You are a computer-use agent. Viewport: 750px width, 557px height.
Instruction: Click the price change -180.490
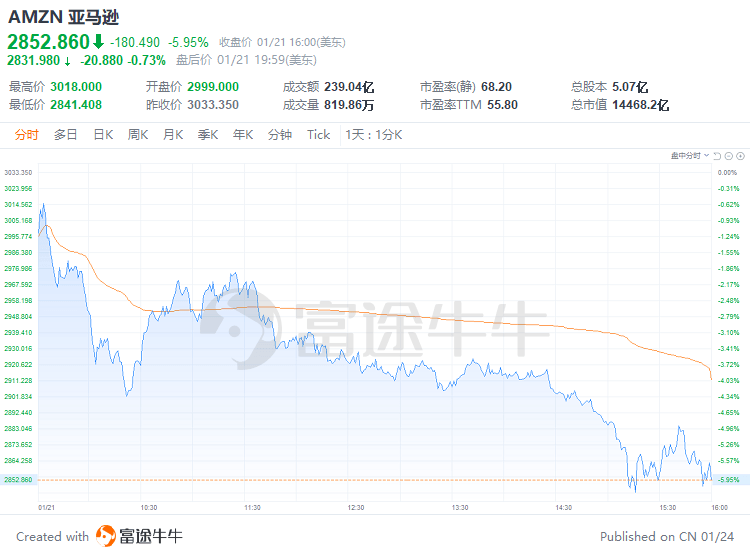pyautogui.click(x=135, y=43)
